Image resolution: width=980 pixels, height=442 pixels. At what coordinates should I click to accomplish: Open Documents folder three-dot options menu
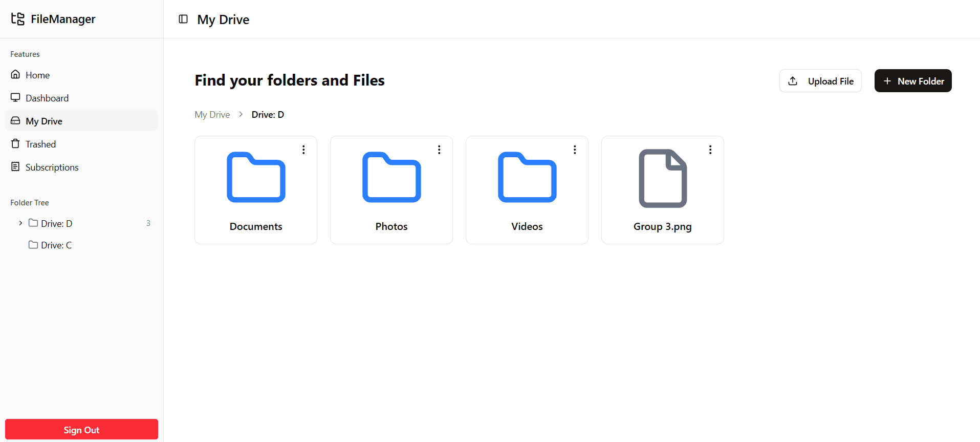click(303, 150)
